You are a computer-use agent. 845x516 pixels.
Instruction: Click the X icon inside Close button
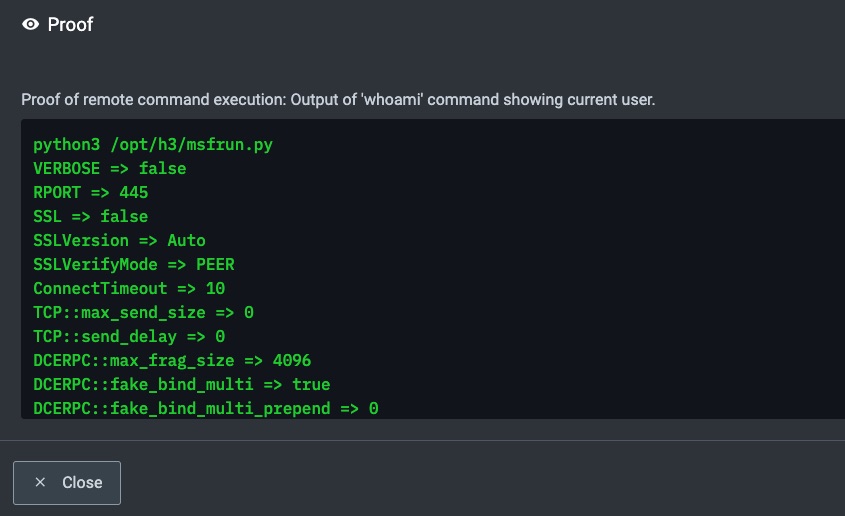pyautogui.click(x=40, y=482)
